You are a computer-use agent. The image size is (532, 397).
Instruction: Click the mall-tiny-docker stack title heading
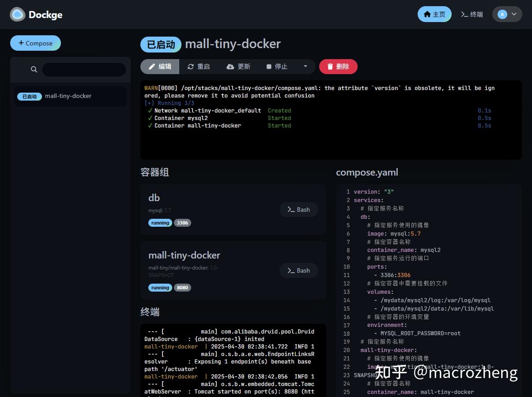[x=233, y=44]
